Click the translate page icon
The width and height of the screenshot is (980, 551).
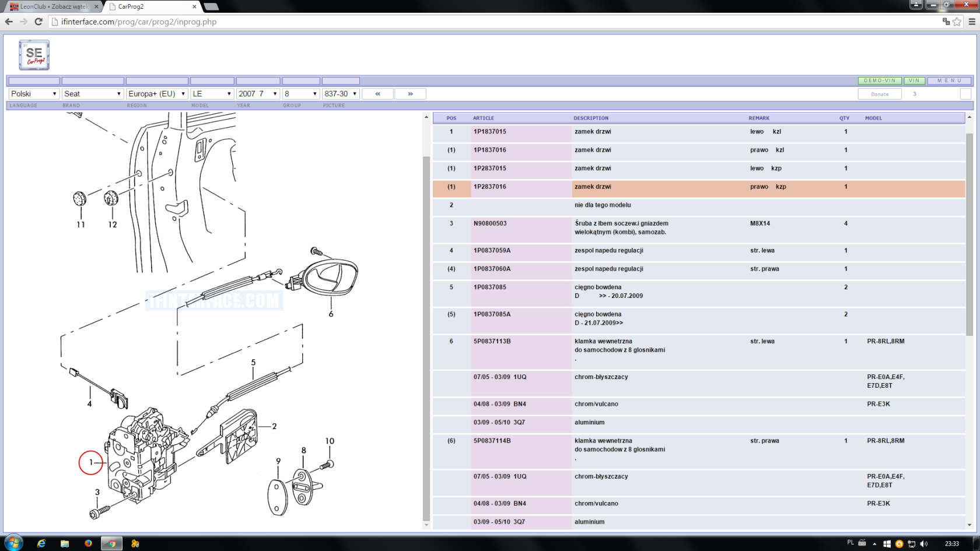[x=946, y=22]
